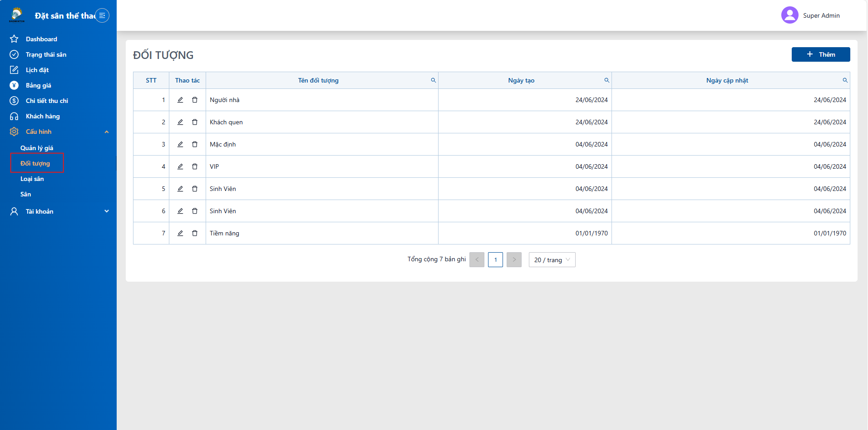Viewport: 868px width, 430px height.
Task: Delete the Mặc định row
Action: pos(195,144)
